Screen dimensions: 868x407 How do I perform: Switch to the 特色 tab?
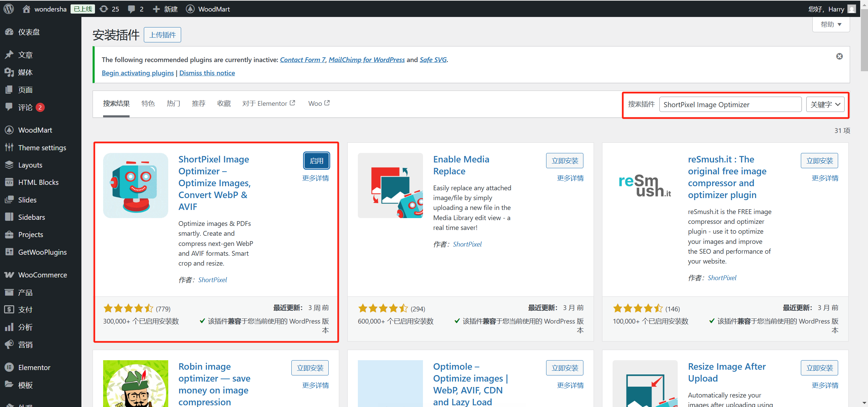pos(148,103)
